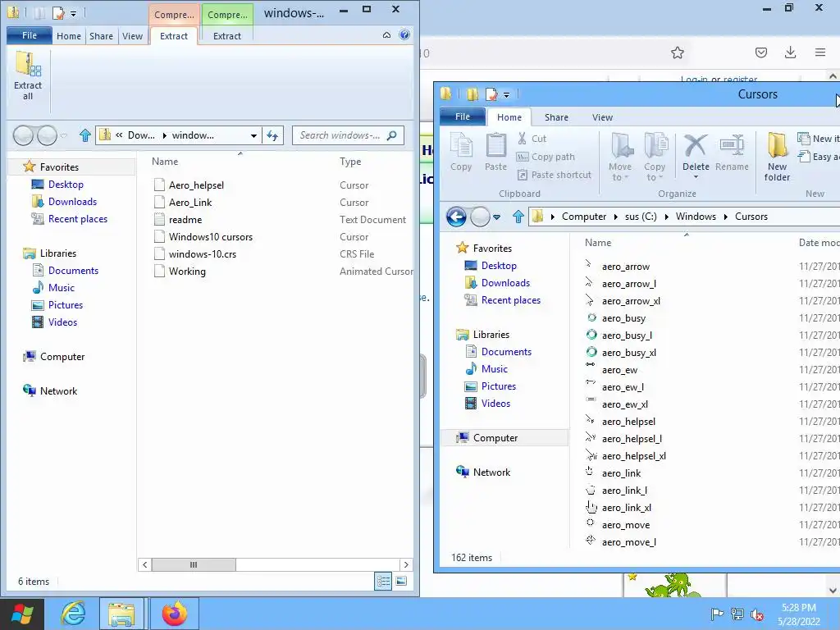Open Firefox from the taskbar
Screen dimensions: 840x630
(175, 614)
